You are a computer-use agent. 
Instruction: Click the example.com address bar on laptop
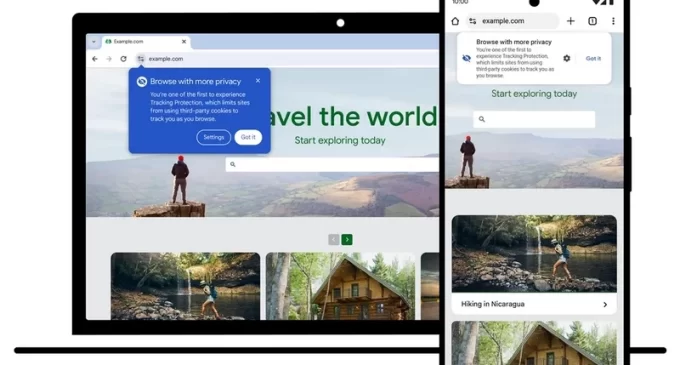(x=286, y=59)
